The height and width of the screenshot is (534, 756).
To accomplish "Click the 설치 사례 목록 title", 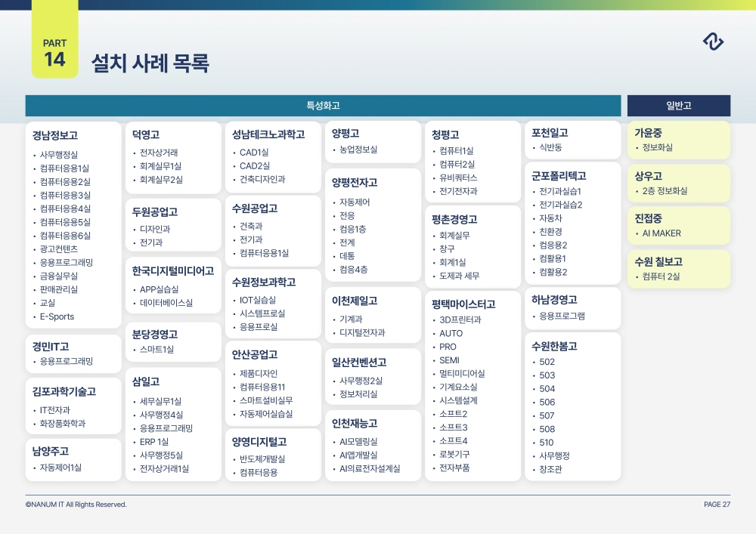I will pyautogui.click(x=150, y=63).
